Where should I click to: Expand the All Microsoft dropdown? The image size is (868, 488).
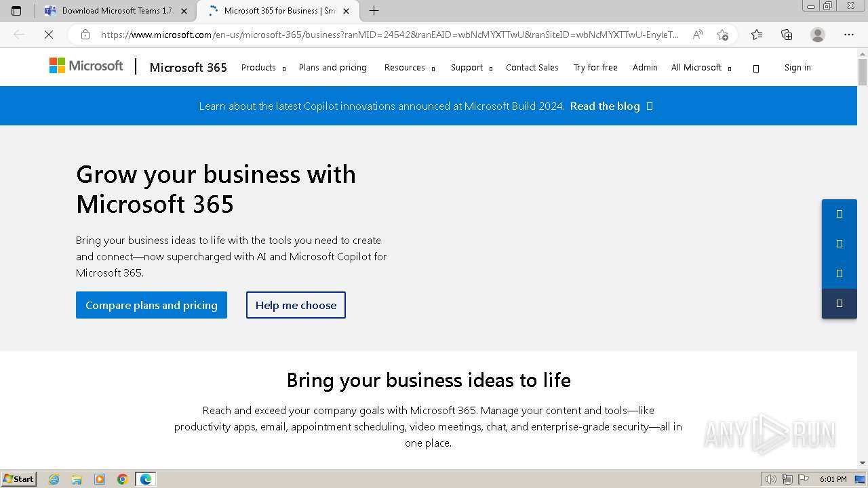(701, 68)
